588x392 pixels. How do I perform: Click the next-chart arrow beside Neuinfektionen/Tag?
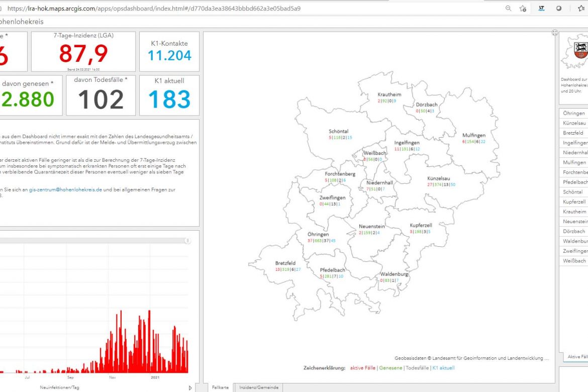[190, 387]
